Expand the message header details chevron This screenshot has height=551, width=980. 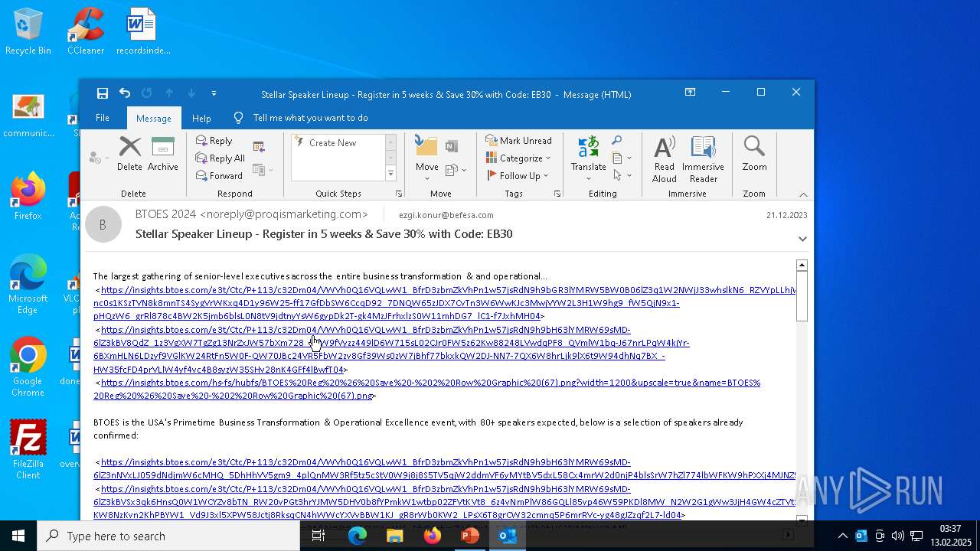[x=802, y=239]
